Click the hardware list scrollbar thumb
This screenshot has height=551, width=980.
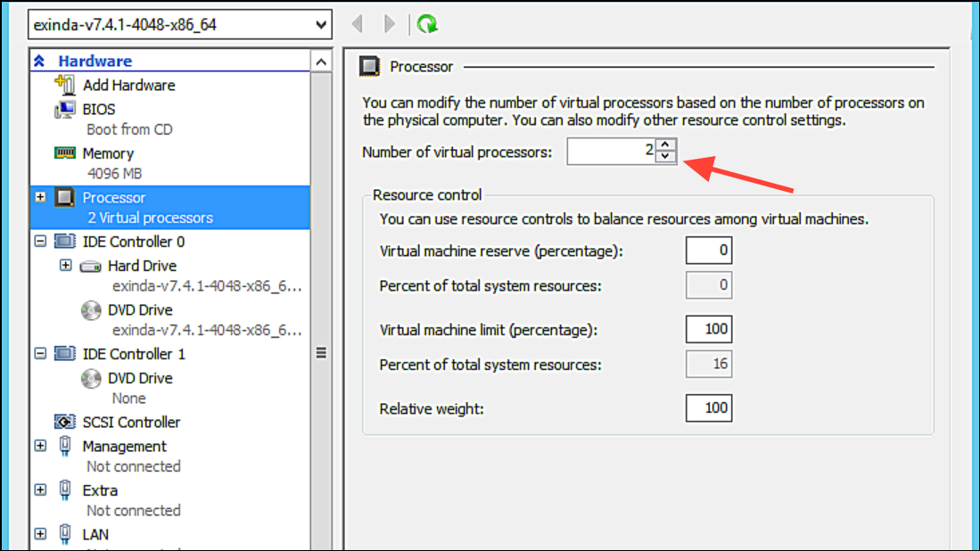pos(321,354)
